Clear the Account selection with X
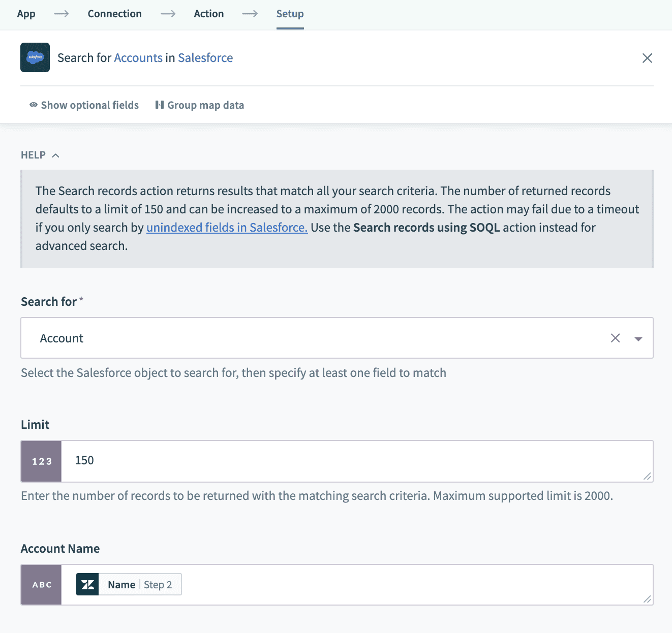Viewport: 672px width, 633px height. click(x=615, y=338)
